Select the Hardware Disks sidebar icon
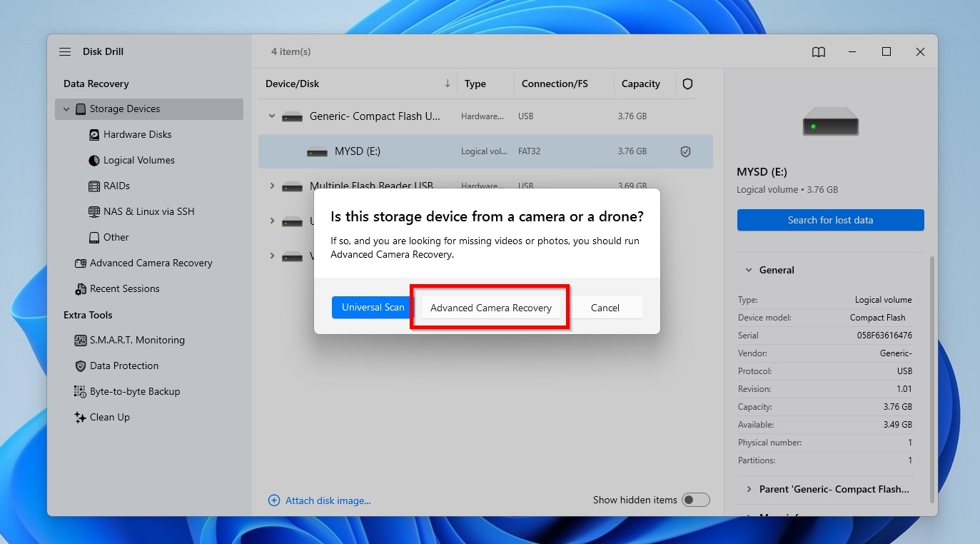Image resolution: width=980 pixels, height=544 pixels. pyautogui.click(x=94, y=134)
